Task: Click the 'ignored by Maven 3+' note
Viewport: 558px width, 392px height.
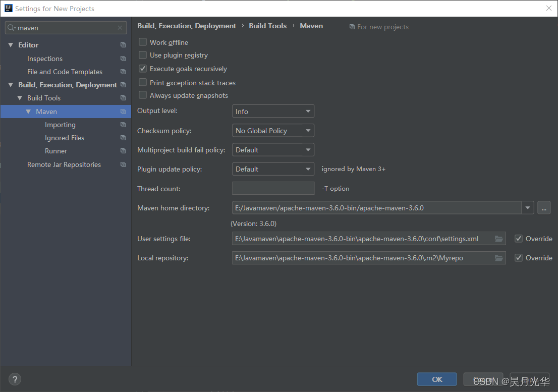Action: 353,169
